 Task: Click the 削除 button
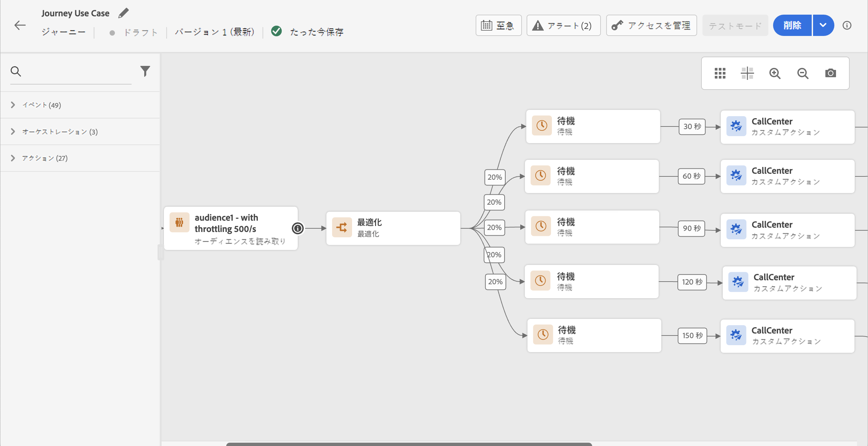click(x=792, y=25)
